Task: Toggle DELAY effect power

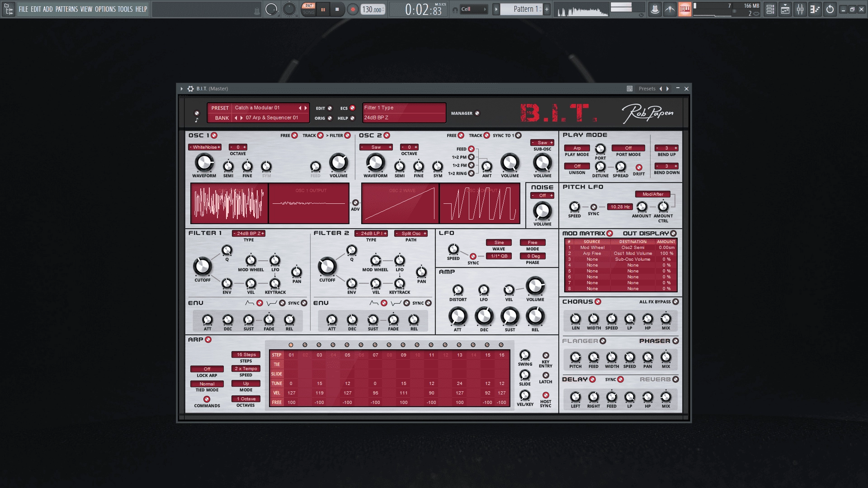Action: click(x=592, y=380)
